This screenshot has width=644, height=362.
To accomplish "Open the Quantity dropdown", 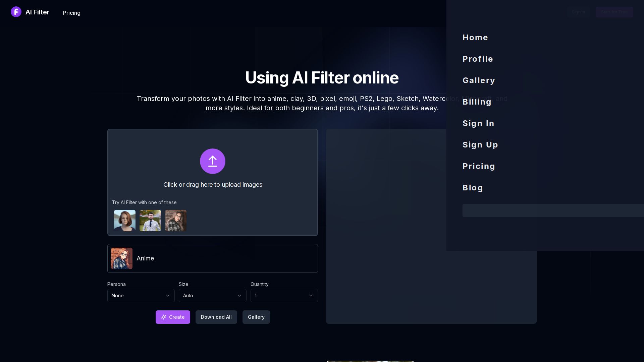I will point(284,296).
